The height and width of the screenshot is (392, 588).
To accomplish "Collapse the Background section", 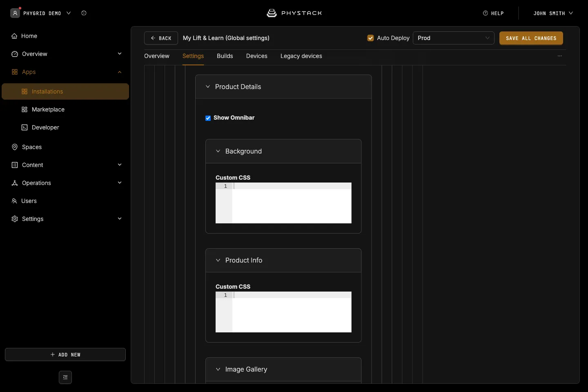I will (218, 151).
